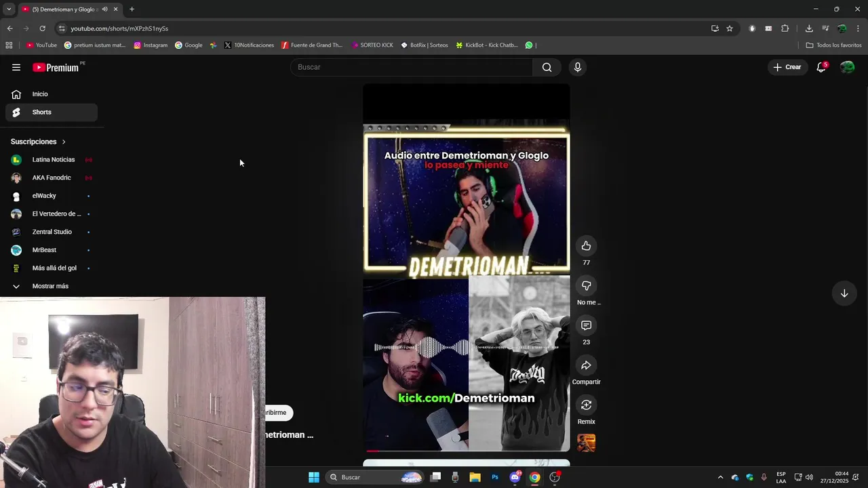The width and height of the screenshot is (868, 488).
Task: Open KickBot bookmark
Action: click(487, 45)
